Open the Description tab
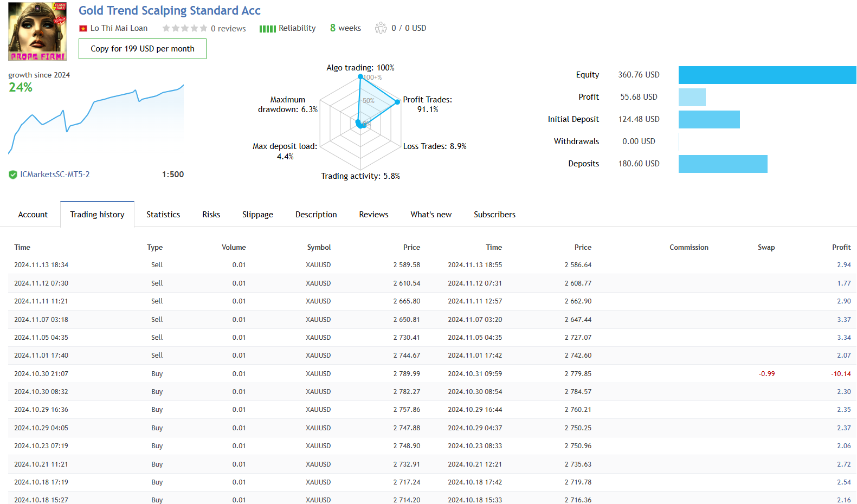The height and width of the screenshot is (504, 857). [x=316, y=215]
